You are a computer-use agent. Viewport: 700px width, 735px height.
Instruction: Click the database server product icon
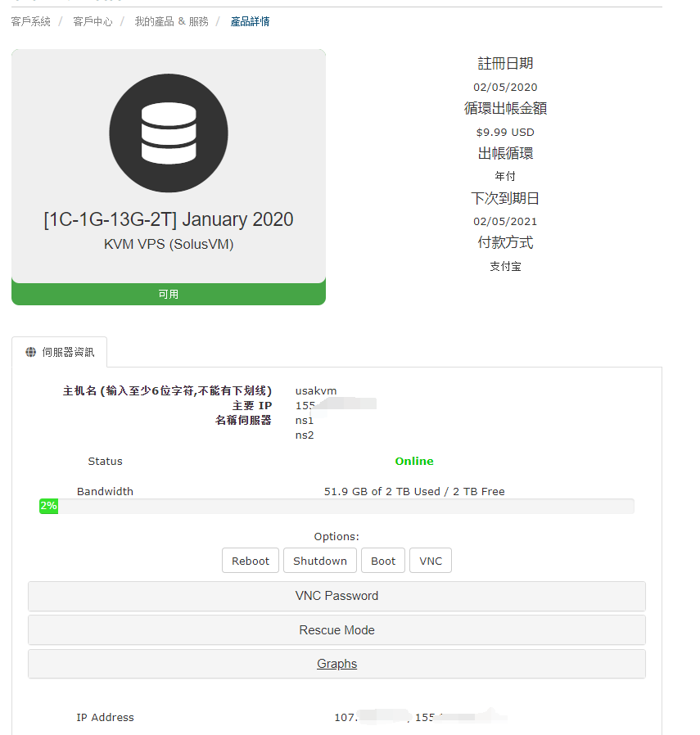point(169,133)
